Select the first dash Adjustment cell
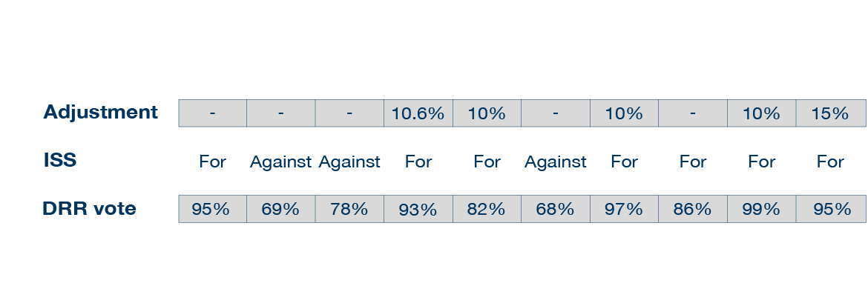The height and width of the screenshot is (303, 868). [x=212, y=113]
